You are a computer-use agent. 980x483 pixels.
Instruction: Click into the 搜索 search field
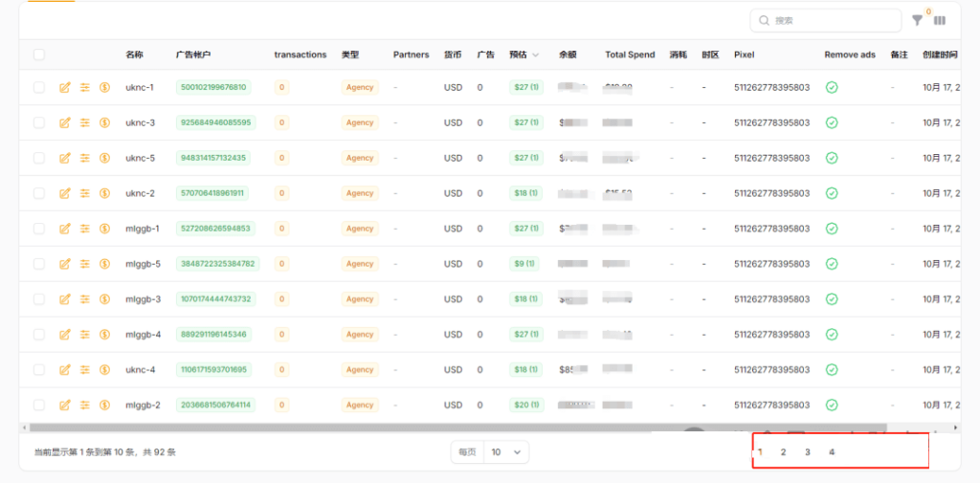coord(833,20)
